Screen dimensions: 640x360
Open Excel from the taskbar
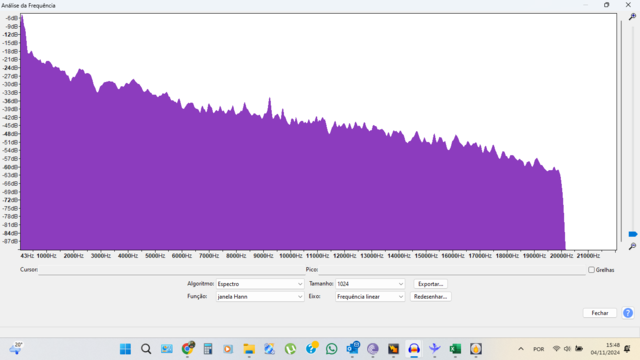(x=455, y=349)
